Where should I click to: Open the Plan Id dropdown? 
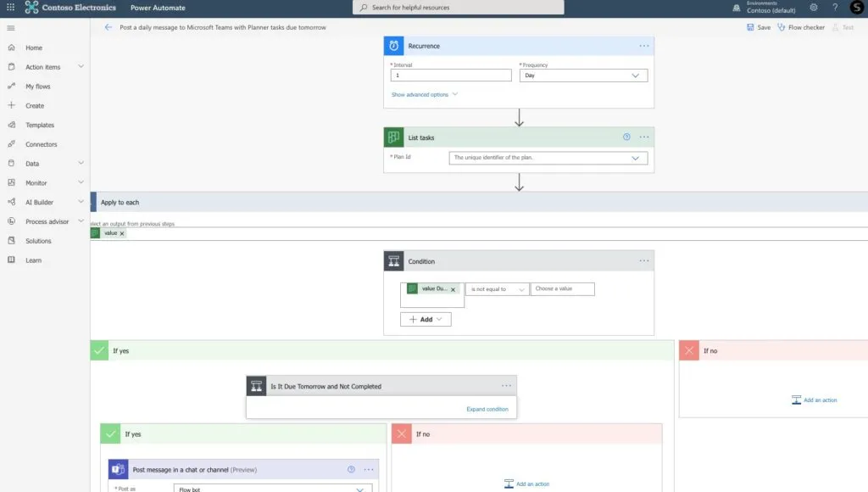(x=548, y=158)
